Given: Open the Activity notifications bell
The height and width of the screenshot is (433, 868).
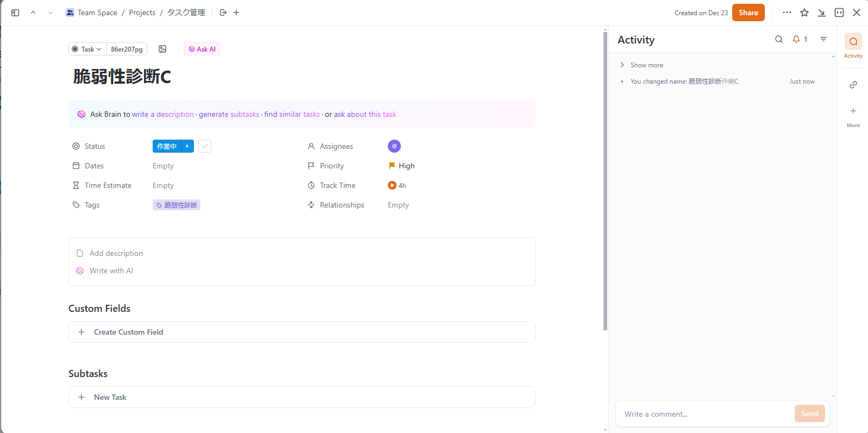Looking at the screenshot, I should click(796, 39).
